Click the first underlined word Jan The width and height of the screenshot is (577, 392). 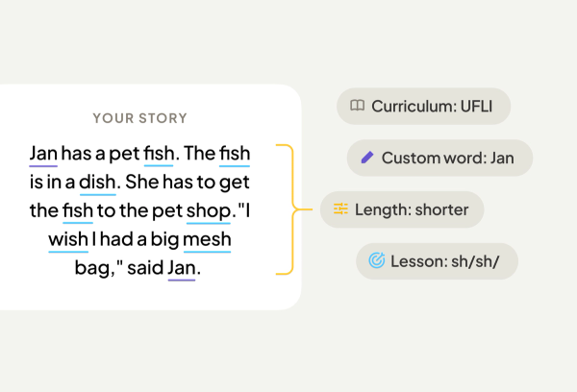point(43,154)
